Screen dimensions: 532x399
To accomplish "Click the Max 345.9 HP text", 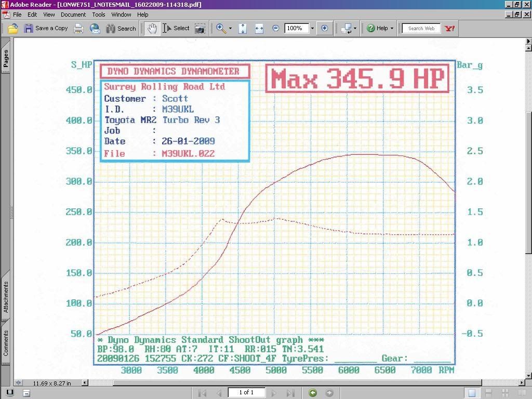I will [x=357, y=79].
